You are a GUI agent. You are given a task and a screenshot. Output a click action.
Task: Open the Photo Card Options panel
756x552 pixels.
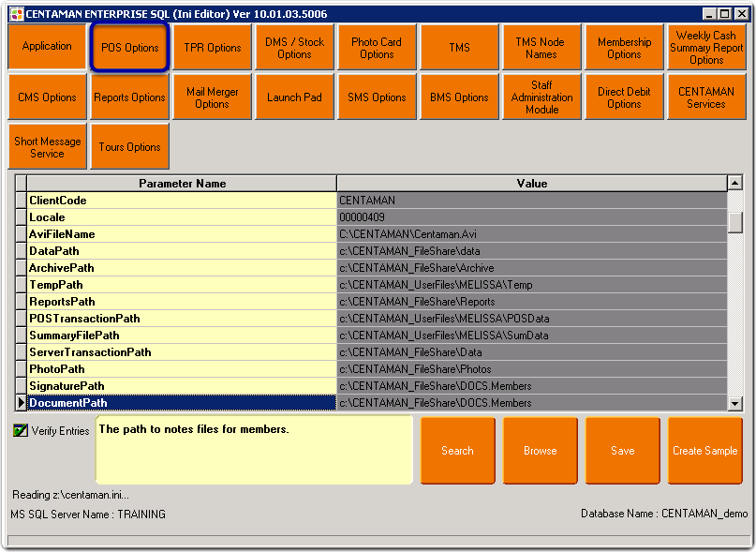coord(377,47)
